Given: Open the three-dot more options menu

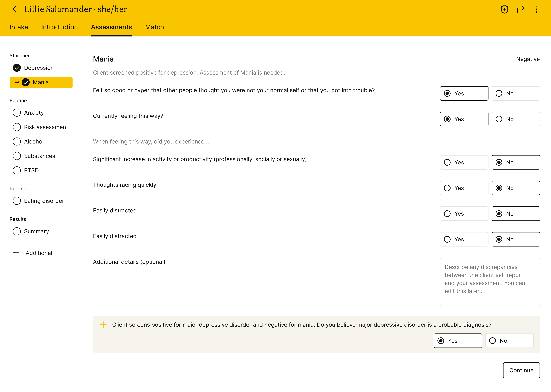Looking at the screenshot, I should [x=536, y=9].
